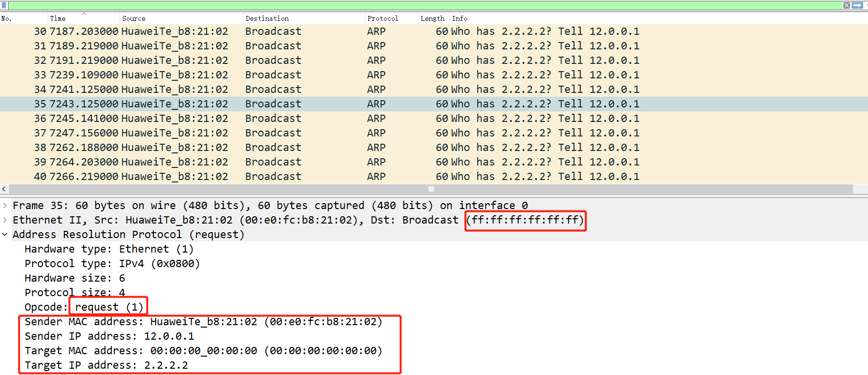Sort packets by Time column header
Viewport: 868px width, 375px height.
(84, 18)
